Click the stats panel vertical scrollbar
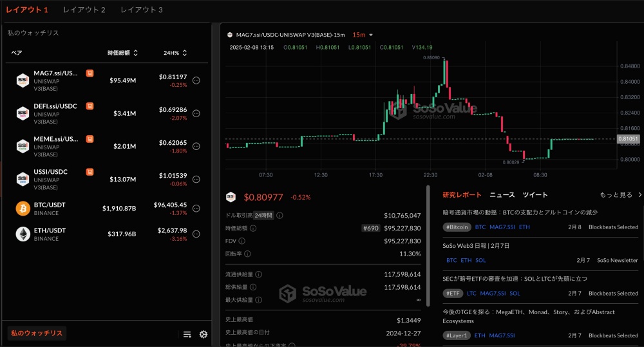Image resolution: width=644 pixels, height=347 pixels. [428, 245]
